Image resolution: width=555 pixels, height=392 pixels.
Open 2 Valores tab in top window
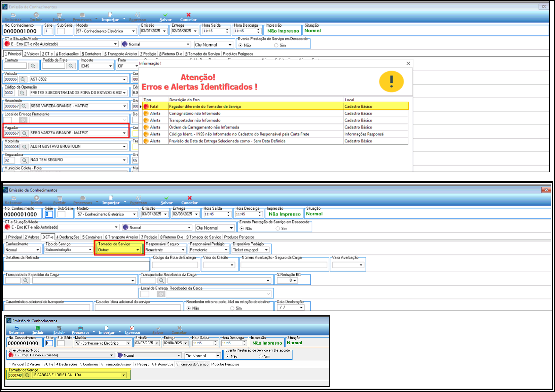point(32,54)
